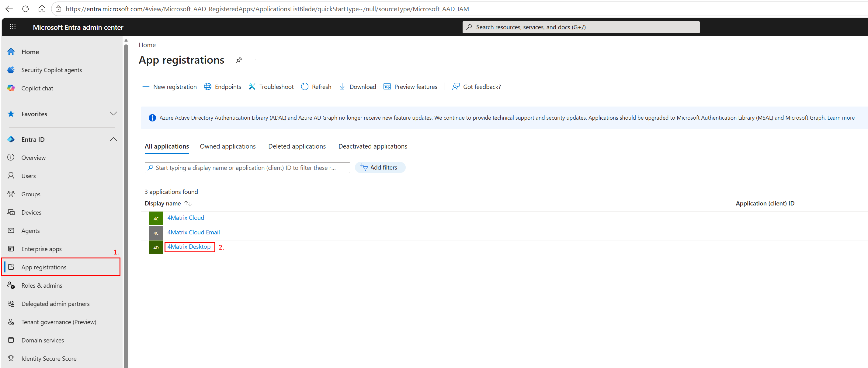This screenshot has width=868, height=368.
Task: Open the 4Matrix Desktop application
Action: [189, 247]
